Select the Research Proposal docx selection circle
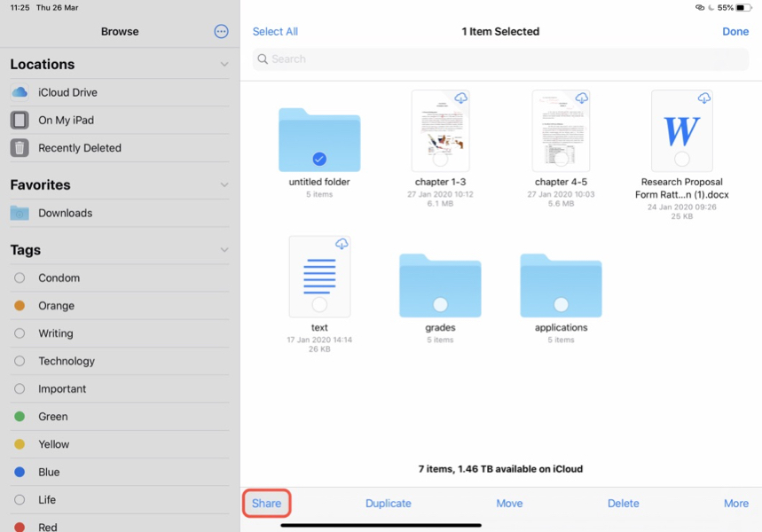This screenshot has height=532, width=762. tap(682, 159)
